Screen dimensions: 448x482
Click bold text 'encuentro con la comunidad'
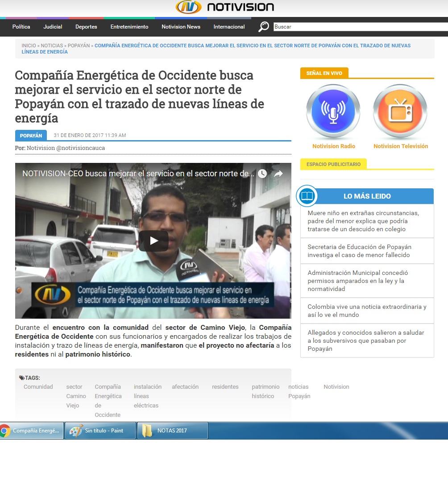[100, 328]
